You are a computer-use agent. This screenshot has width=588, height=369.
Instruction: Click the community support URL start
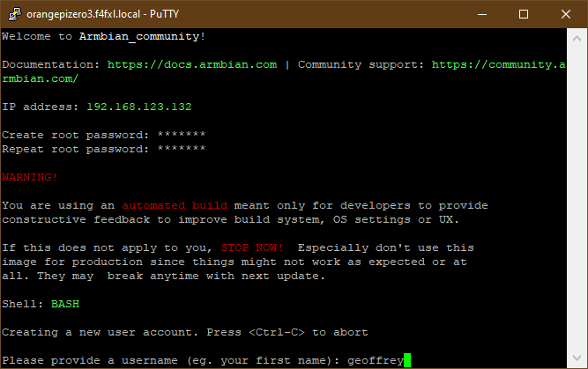point(498,65)
